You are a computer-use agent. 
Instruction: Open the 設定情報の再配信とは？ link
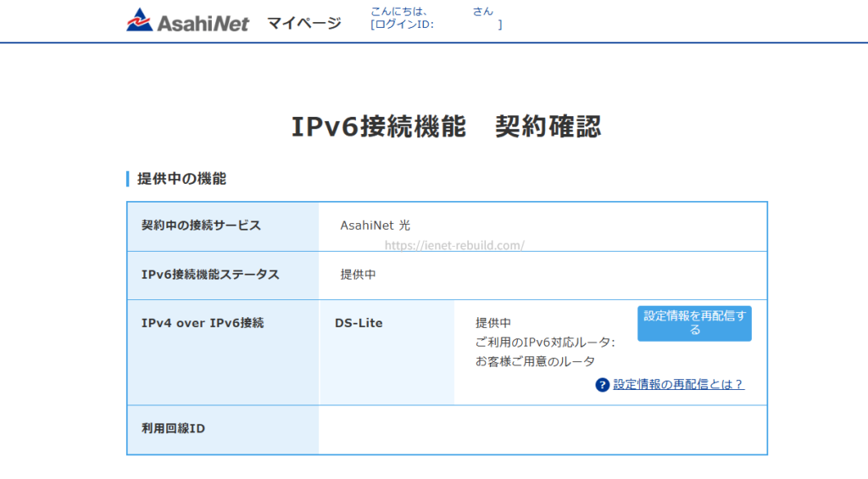click(679, 384)
